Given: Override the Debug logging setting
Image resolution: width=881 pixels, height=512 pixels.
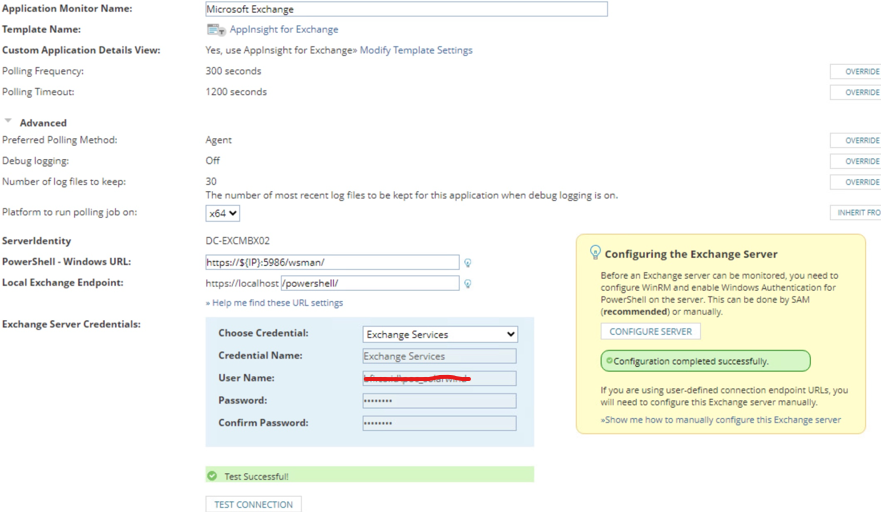Looking at the screenshot, I should (856, 161).
